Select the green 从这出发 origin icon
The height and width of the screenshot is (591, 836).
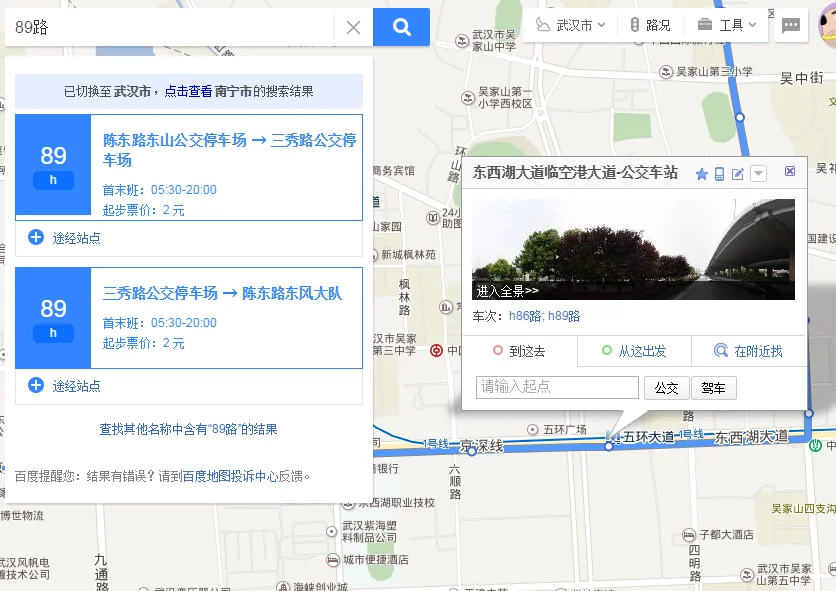coord(606,349)
